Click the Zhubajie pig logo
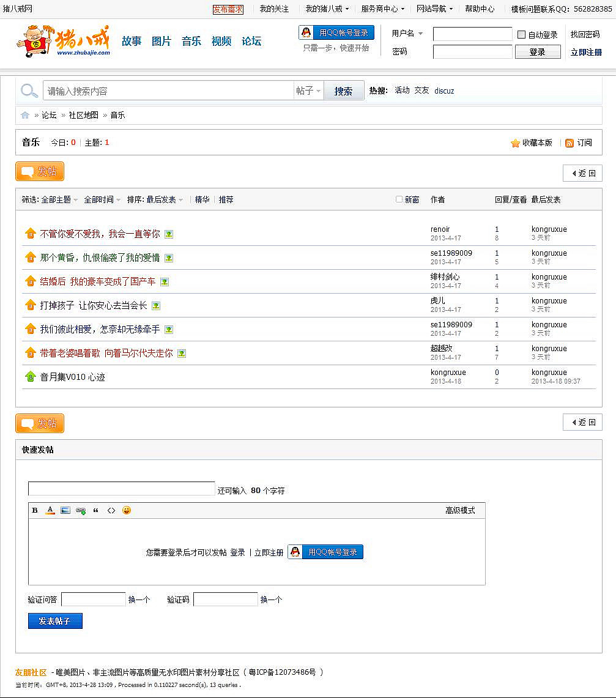 [63, 41]
